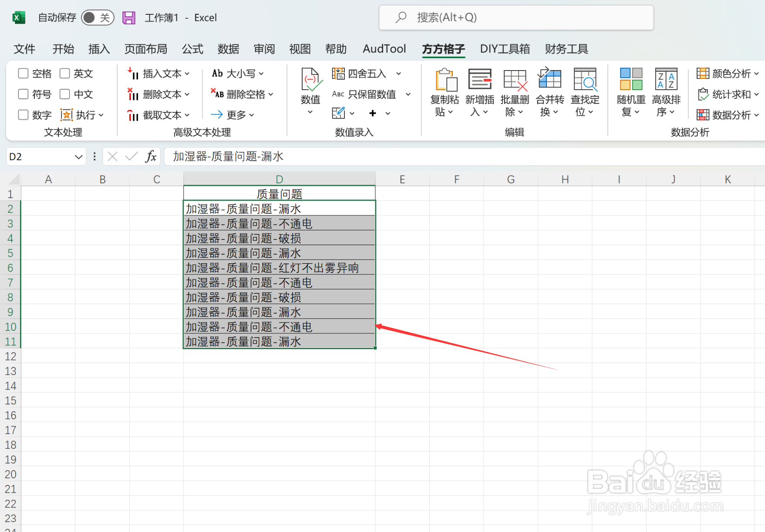Switch to the DIY工具箱 ribbon tab
The height and width of the screenshot is (532, 765).
pyautogui.click(x=505, y=49)
